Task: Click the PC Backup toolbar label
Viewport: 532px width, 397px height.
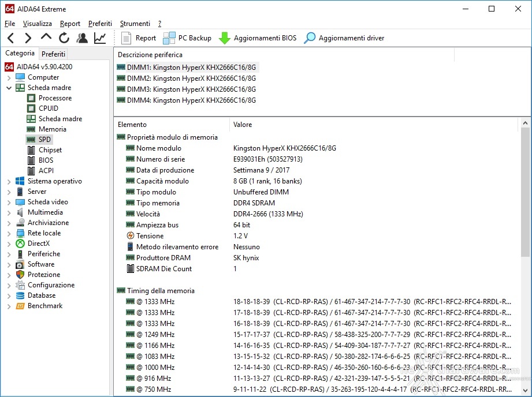Action: [x=195, y=38]
